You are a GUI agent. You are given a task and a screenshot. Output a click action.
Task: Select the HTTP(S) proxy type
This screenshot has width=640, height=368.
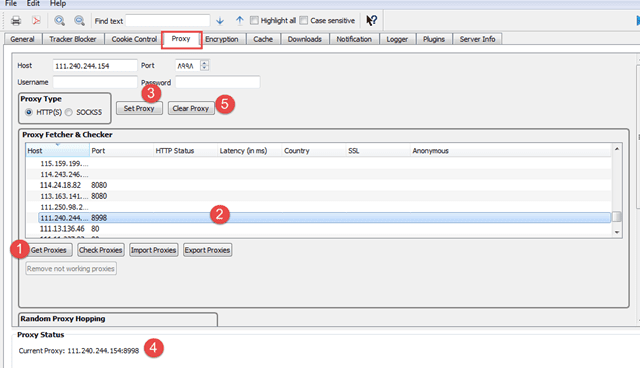[x=29, y=112]
